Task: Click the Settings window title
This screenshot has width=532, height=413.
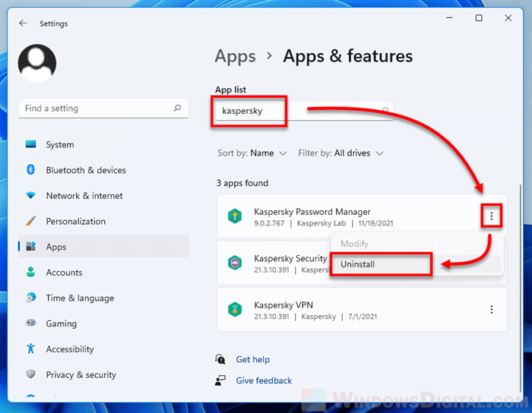Action: coord(53,24)
